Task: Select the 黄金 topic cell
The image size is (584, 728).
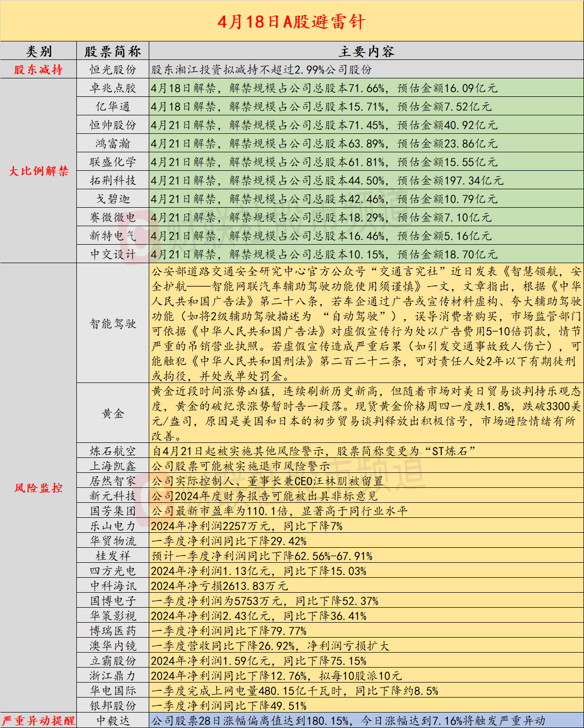Action: point(113,413)
